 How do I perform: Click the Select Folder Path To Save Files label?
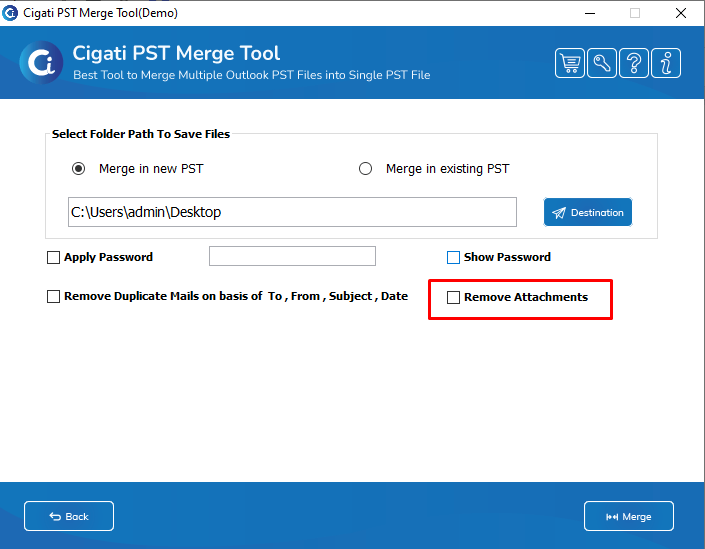point(141,134)
